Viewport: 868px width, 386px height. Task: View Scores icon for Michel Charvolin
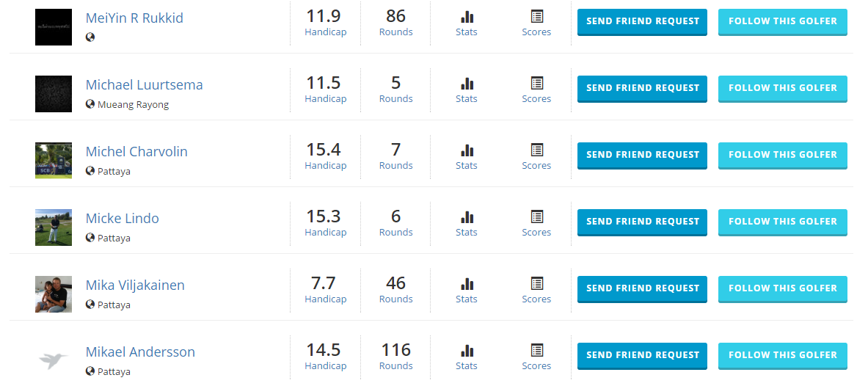(x=536, y=150)
